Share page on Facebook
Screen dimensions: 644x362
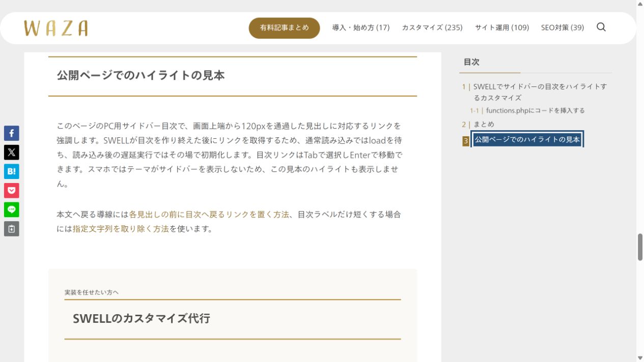[12, 133]
